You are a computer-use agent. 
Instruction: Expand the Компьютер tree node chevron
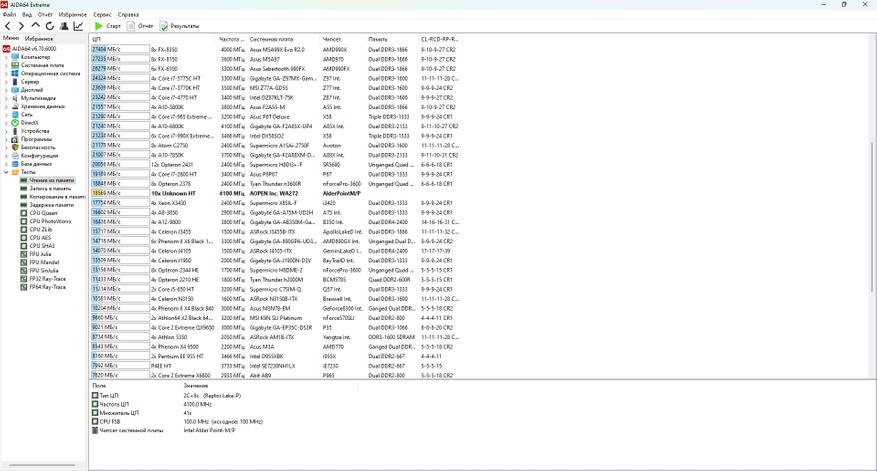point(6,57)
